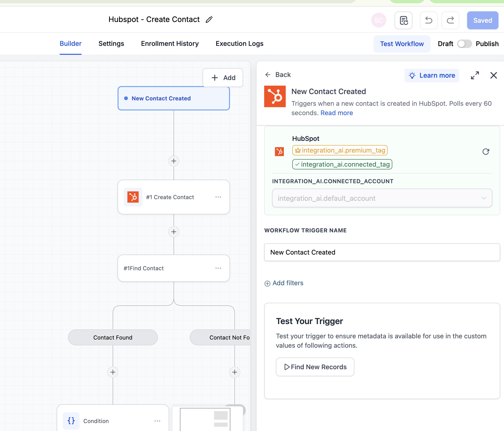Click the integration_ai.premium_tag badge
The height and width of the screenshot is (431, 504).
pos(340,150)
